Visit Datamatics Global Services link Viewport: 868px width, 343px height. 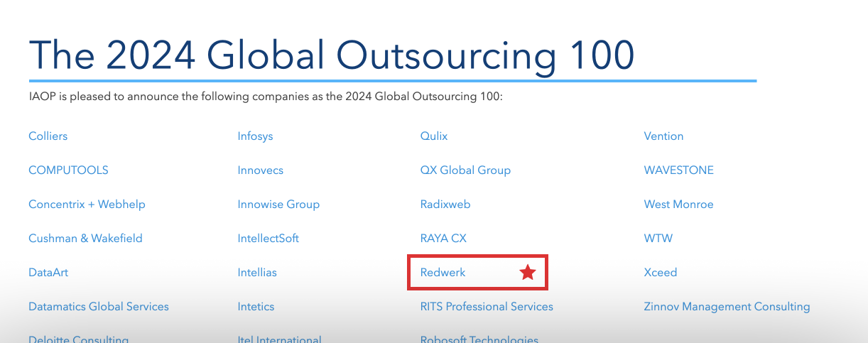(x=99, y=306)
